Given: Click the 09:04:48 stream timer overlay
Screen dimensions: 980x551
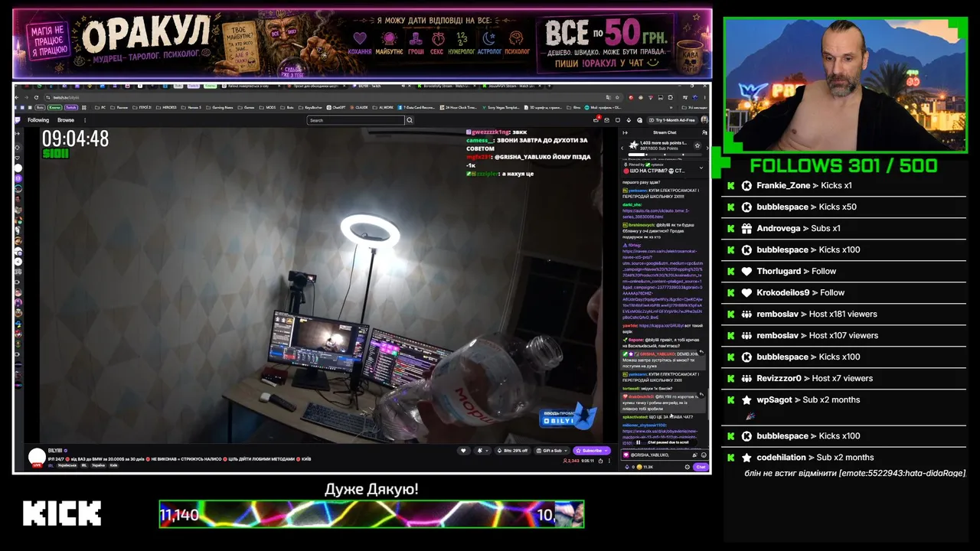Looking at the screenshot, I should pyautogui.click(x=75, y=139).
